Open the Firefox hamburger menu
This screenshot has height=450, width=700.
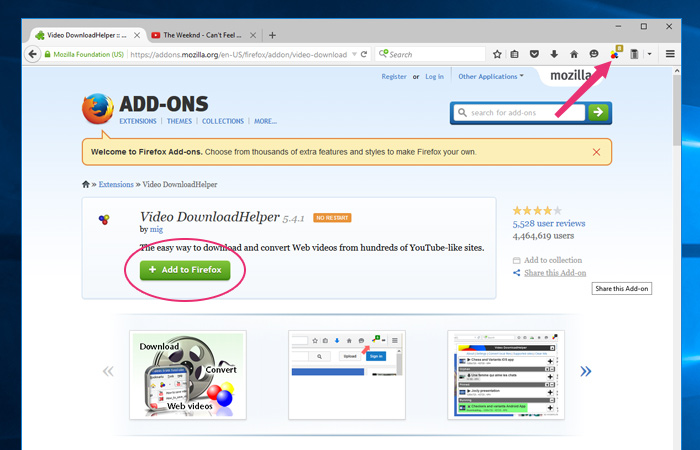click(x=670, y=54)
